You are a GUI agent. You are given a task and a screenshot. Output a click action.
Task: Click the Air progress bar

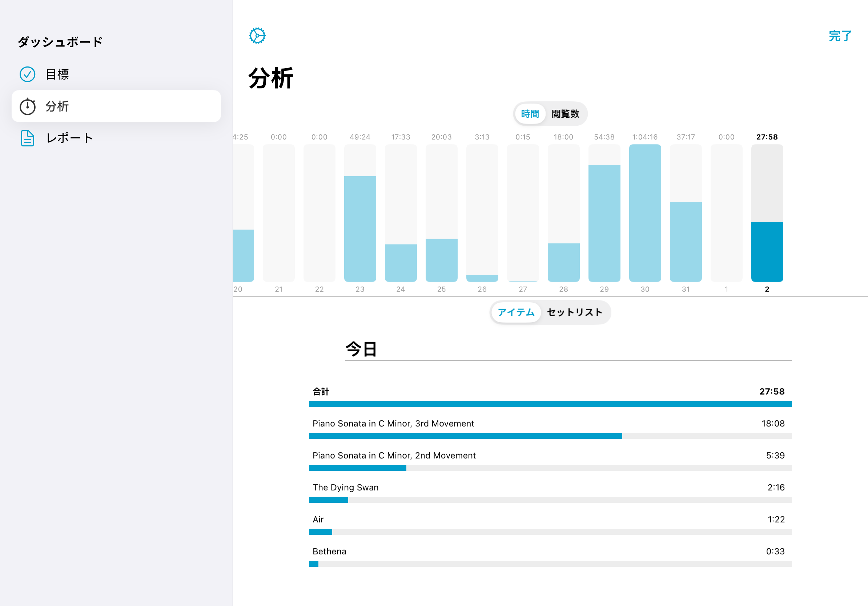(550, 532)
